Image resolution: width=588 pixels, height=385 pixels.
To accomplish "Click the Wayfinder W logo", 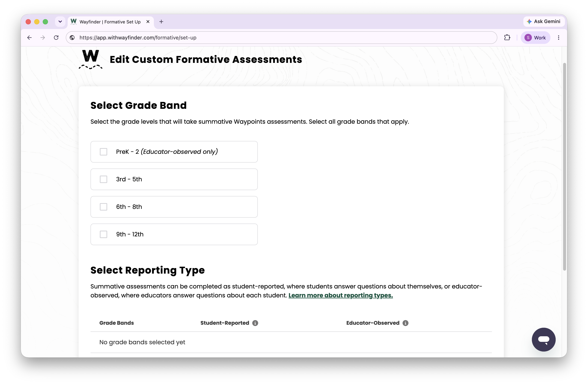I will click(91, 59).
